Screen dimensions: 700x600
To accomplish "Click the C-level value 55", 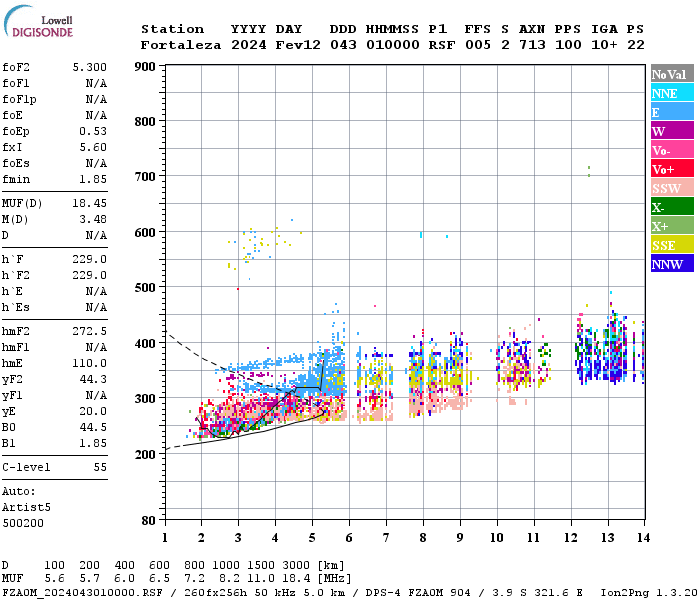I will pos(100,467).
